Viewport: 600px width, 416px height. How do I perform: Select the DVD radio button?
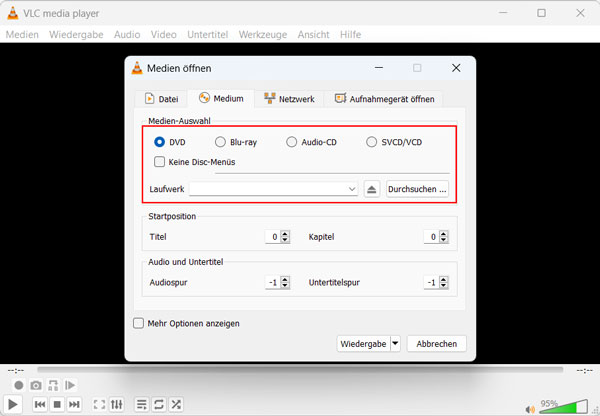pos(159,142)
